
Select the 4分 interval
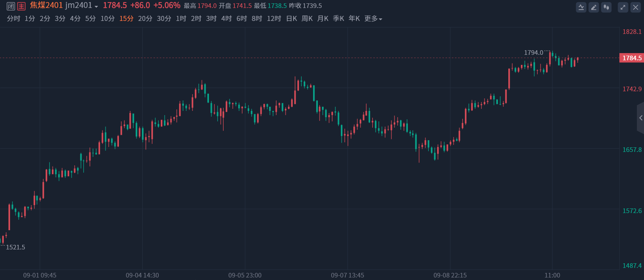tap(75, 18)
